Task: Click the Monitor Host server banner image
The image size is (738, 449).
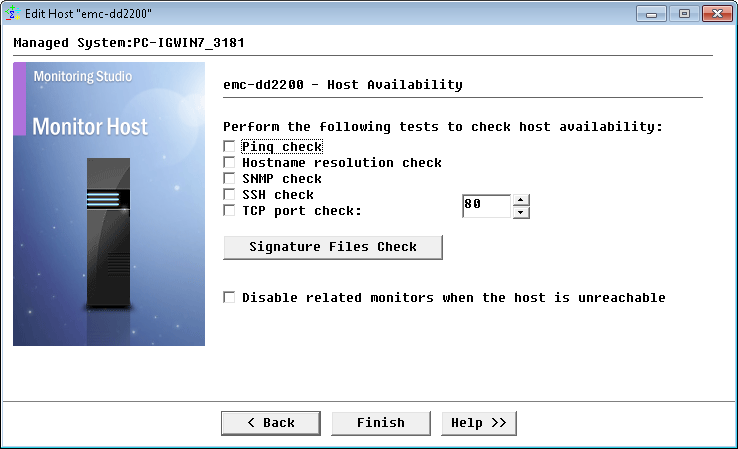Action: coord(109,204)
